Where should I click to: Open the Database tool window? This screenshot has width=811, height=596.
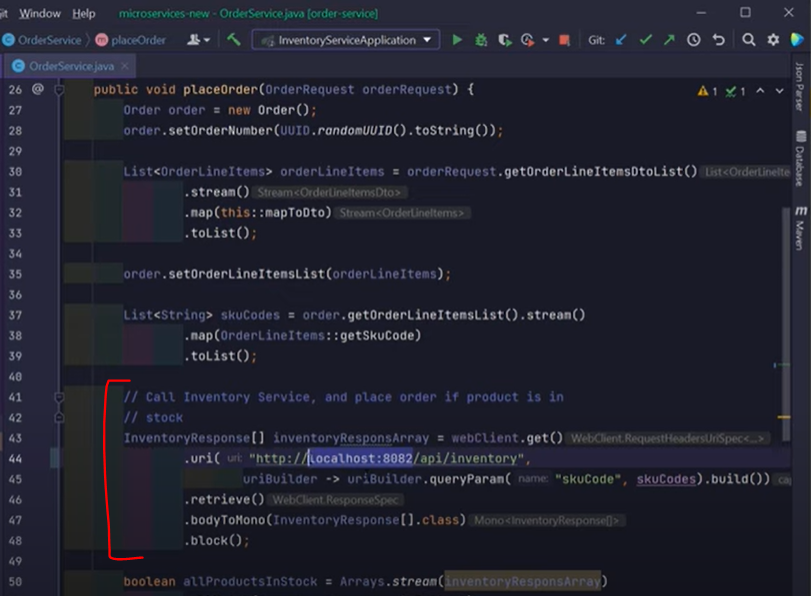[800, 158]
